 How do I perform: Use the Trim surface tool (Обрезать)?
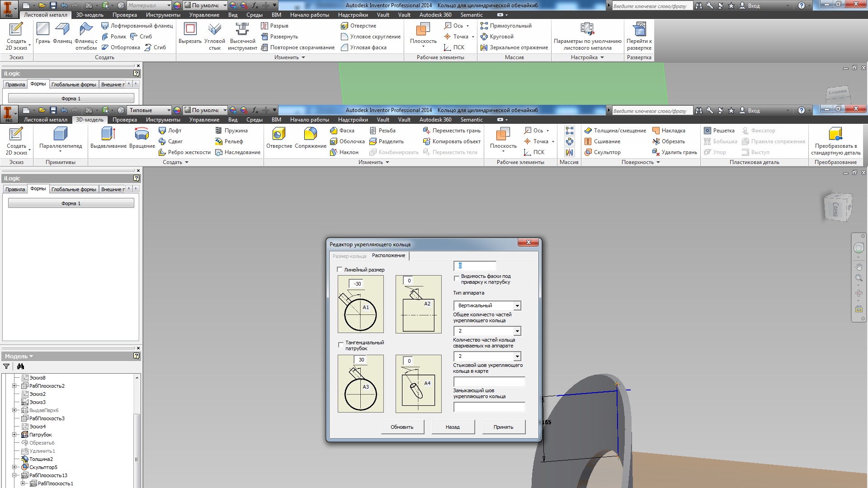pyautogui.click(x=669, y=141)
